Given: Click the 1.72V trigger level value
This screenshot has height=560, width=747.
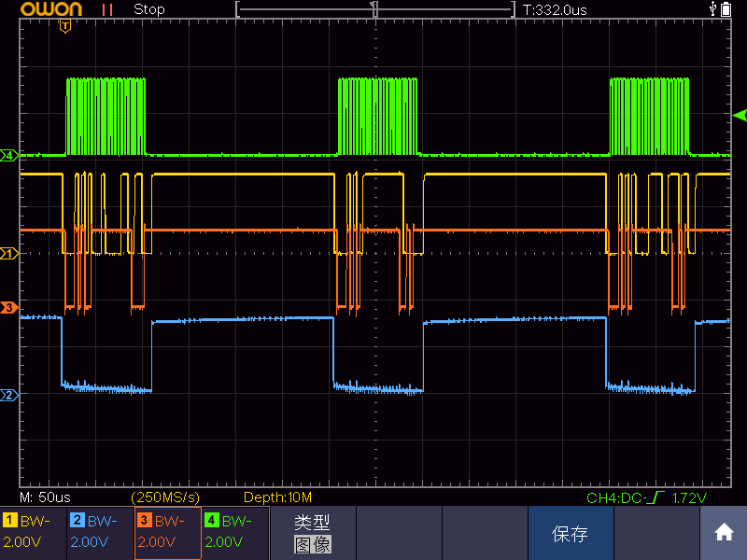Looking at the screenshot, I should [x=689, y=498].
